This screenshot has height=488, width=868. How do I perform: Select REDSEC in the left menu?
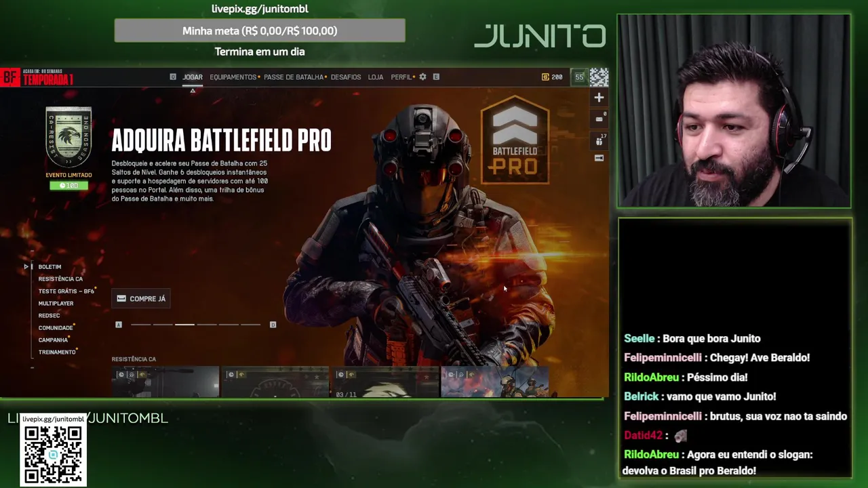point(49,316)
